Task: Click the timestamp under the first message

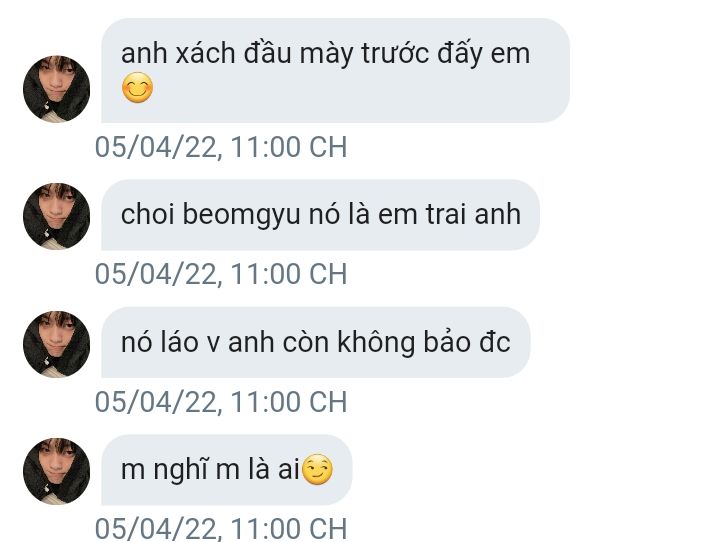Action: pos(221,147)
